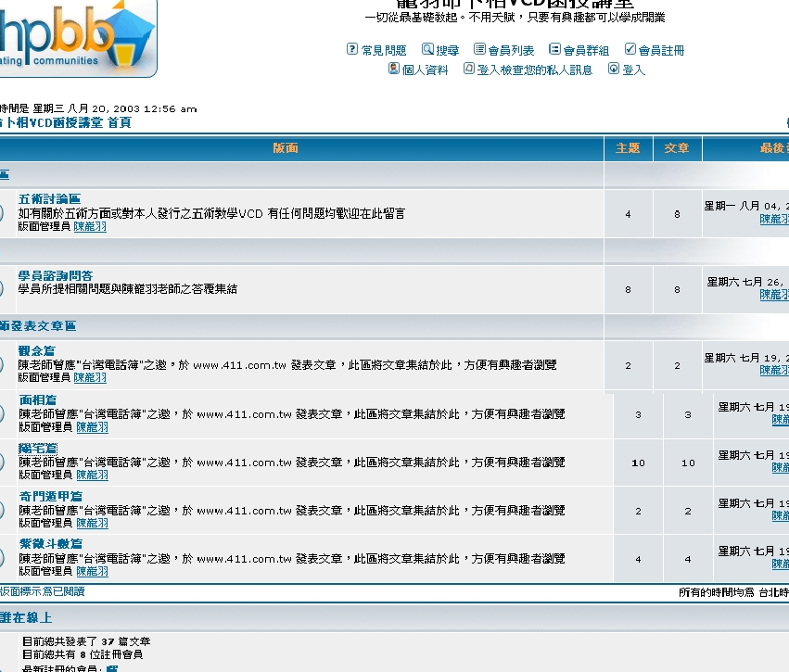Click the 登入 login icon
The width and height of the screenshot is (789, 672).
click(614, 69)
